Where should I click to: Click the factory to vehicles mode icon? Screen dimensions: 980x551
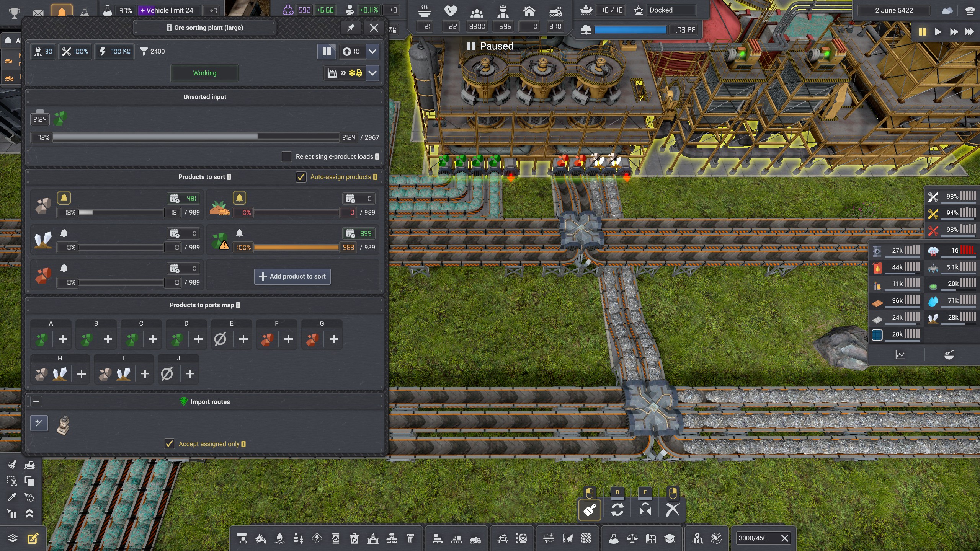(344, 73)
